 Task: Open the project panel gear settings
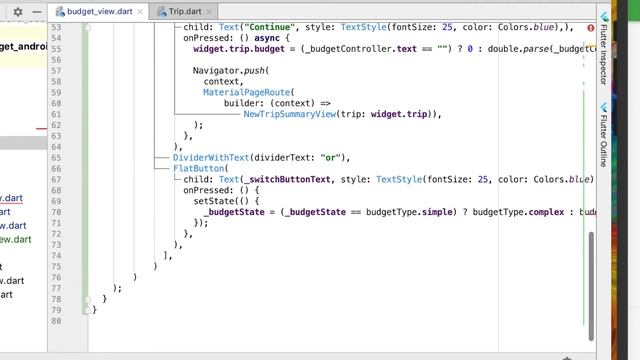coord(18,12)
